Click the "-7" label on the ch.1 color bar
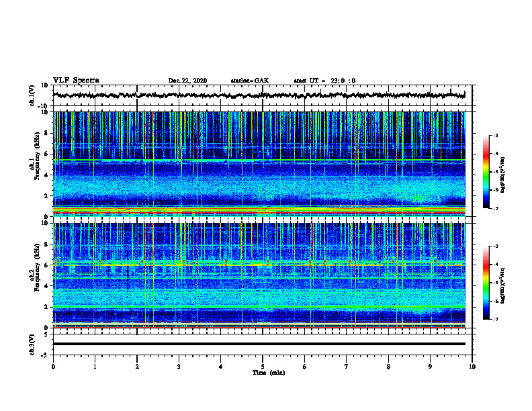Image resolution: width=532 pixels, height=411 pixels. coord(495,208)
